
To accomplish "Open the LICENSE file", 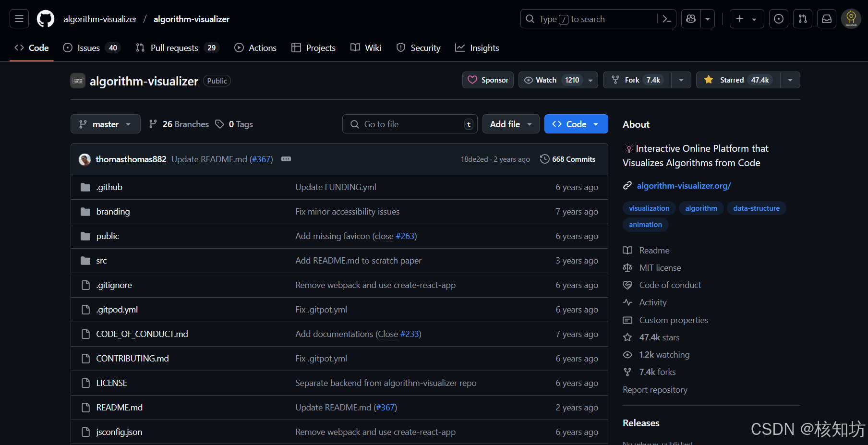I will (x=111, y=383).
